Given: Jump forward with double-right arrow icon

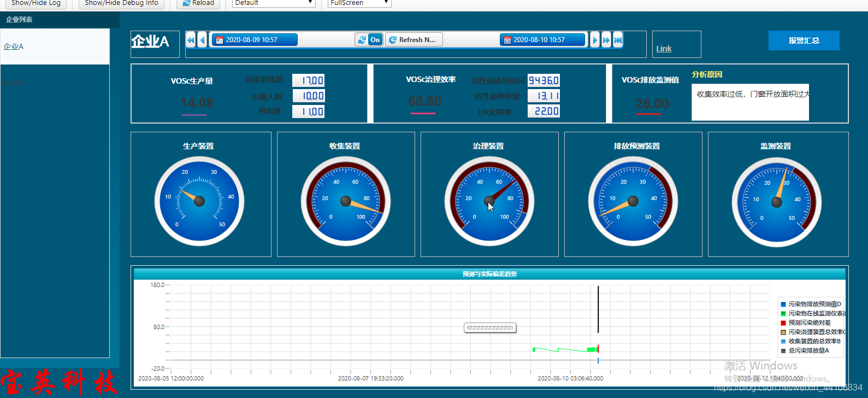Looking at the screenshot, I should pyautogui.click(x=606, y=40).
